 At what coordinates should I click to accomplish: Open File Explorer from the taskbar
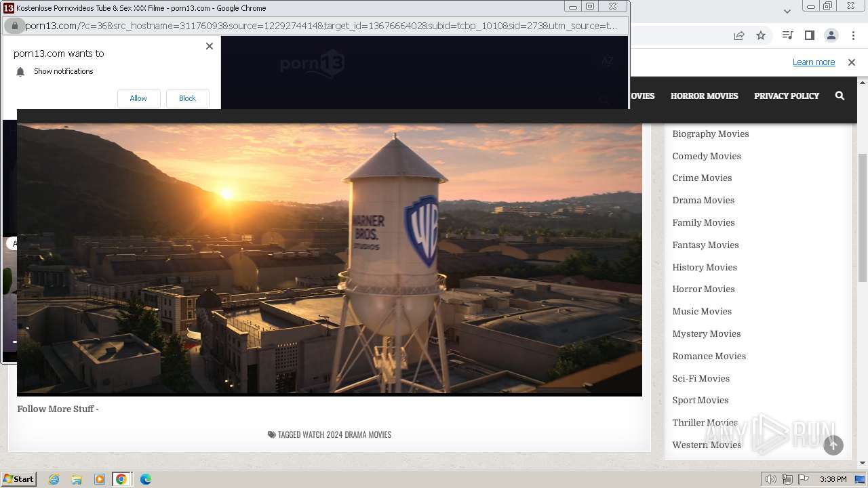[x=77, y=479]
